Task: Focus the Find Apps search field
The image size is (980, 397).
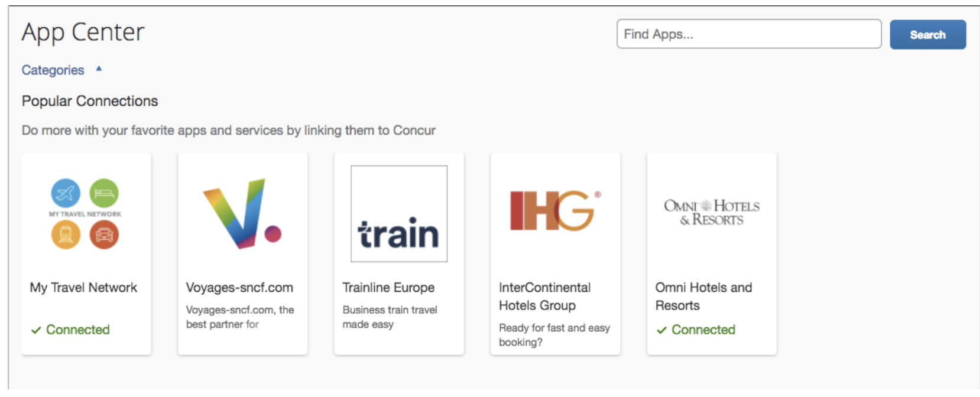Action: [x=749, y=34]
